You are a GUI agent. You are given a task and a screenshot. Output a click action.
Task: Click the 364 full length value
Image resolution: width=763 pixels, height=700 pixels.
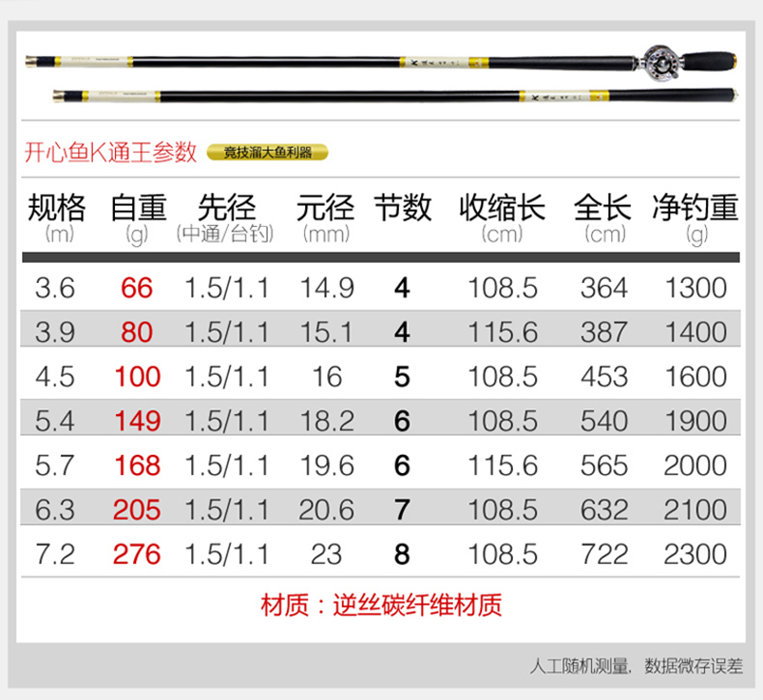click(x=604, y=288)
